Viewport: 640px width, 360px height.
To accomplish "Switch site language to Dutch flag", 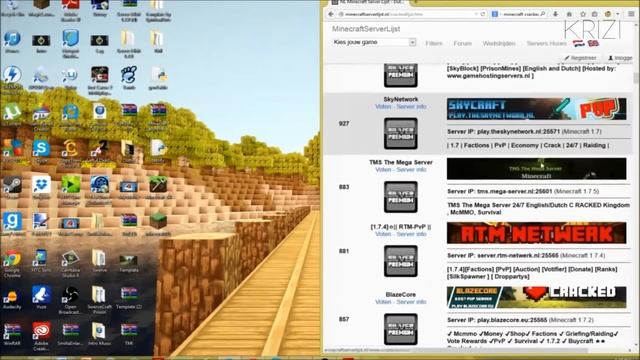I will click(579, 43).
